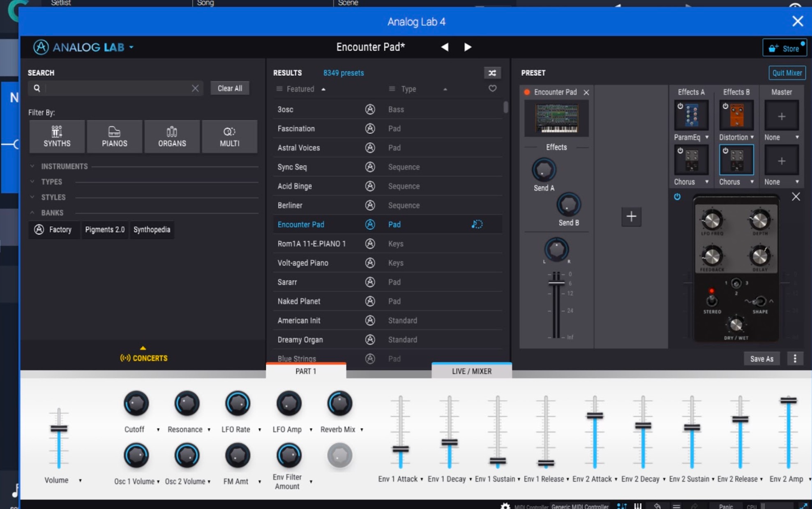The width and height of the screenshot is (812, 509).
Task: Click the keyboard icon in status bar
Action: [x=638, y=506]
